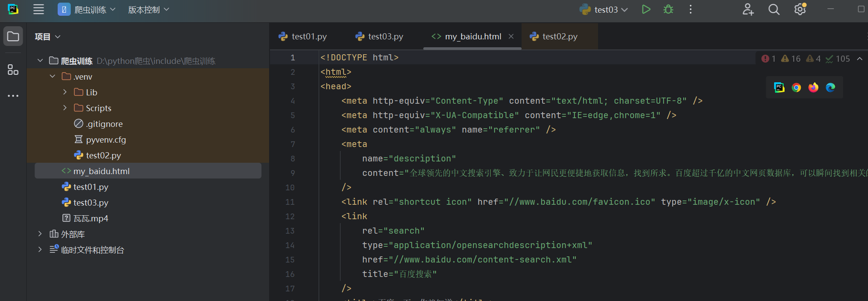Viewport: 868px width, 301px height.
Task: Select my_baidu.html in the project tree
Action: click(148, 171)
